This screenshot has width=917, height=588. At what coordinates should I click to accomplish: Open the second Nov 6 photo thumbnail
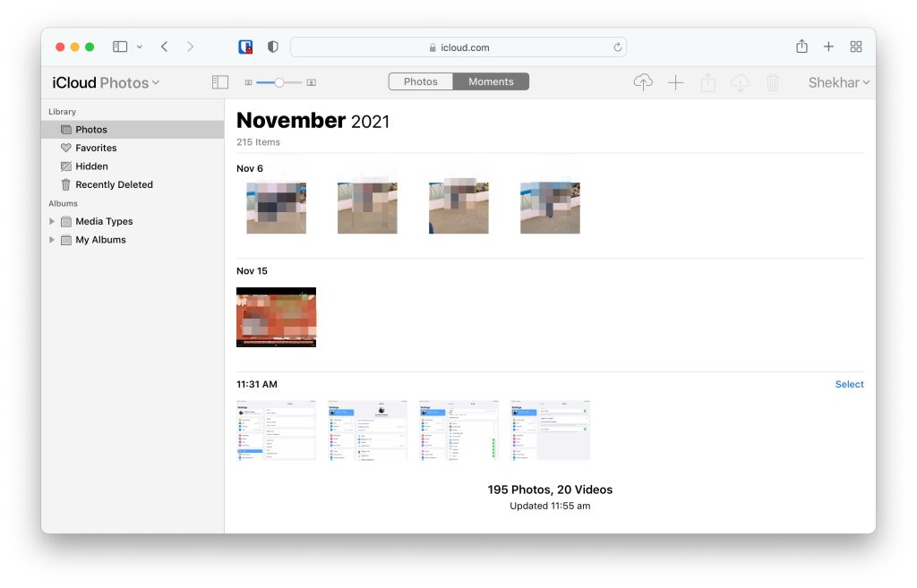367,208
